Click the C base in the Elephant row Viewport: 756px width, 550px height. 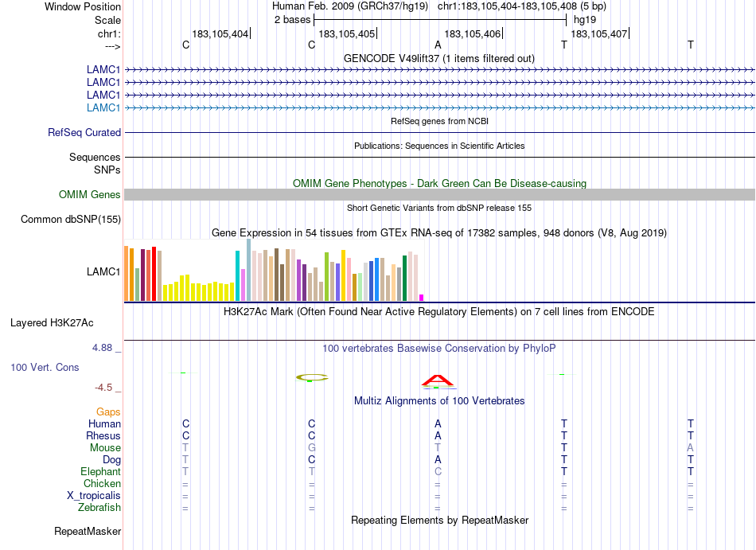click(x=438, y=471)
